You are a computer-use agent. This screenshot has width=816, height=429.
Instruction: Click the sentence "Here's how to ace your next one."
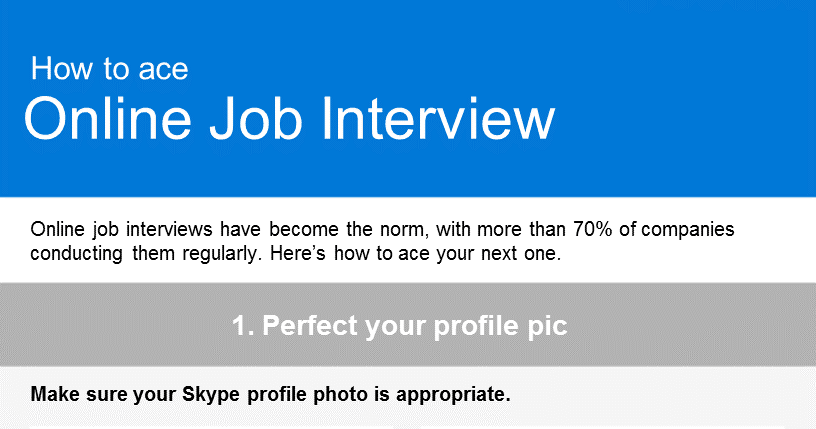click(415, 254)
